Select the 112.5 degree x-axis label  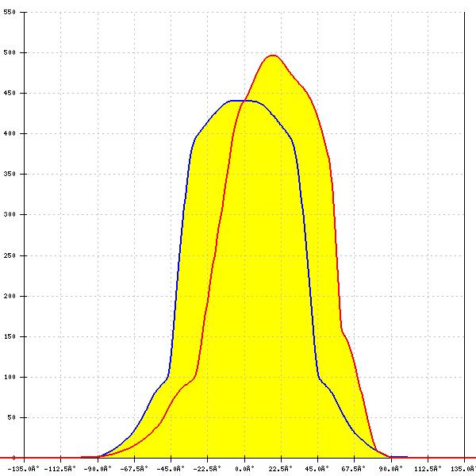pos(428,469)
